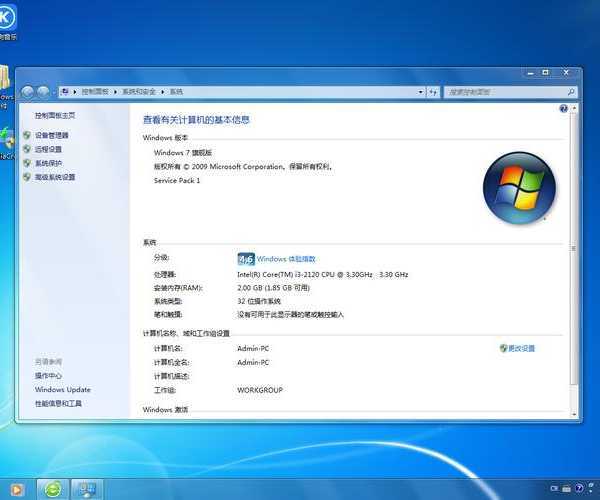This screenshot has height=500, width=600.
Task: Click shield icon beside 远程设置
Action: (x=27, y=149)
